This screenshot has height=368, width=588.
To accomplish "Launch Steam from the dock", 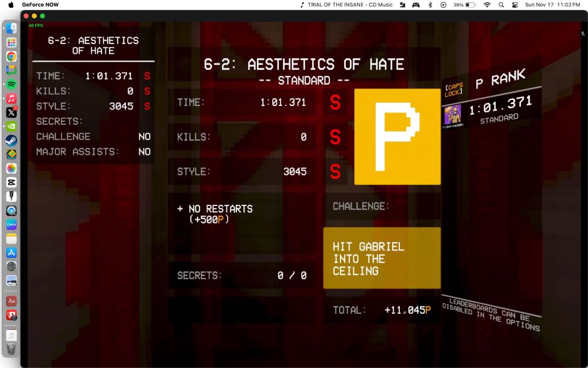I will tap(11, 141).
